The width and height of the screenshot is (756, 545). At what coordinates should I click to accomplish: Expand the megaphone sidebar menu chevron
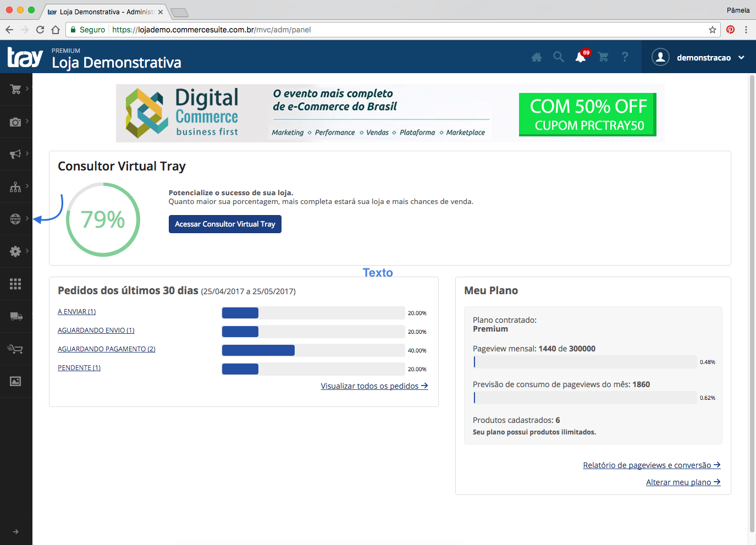pyautogui.click(x=27, y=153)
